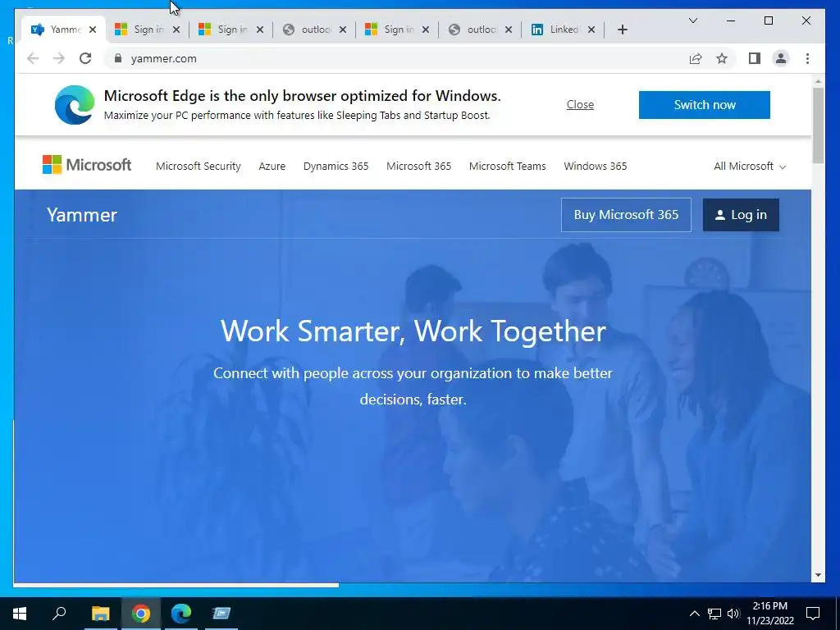Open the Microsoft 365 nav link
This screenshot has width=840, height=630.
[419, 166]
